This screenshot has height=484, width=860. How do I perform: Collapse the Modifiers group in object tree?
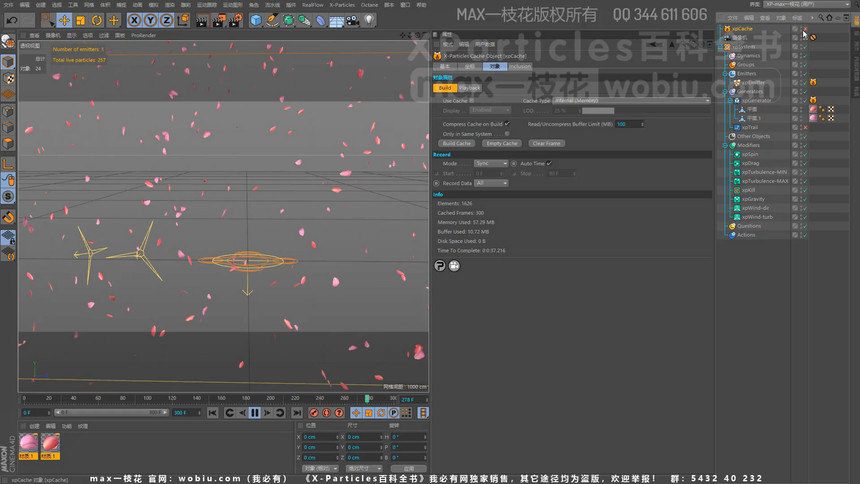point(725,145)
